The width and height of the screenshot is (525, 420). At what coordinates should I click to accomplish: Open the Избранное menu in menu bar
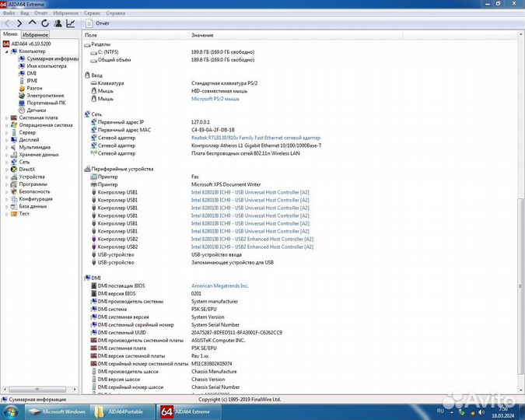(x=65, y=13)
